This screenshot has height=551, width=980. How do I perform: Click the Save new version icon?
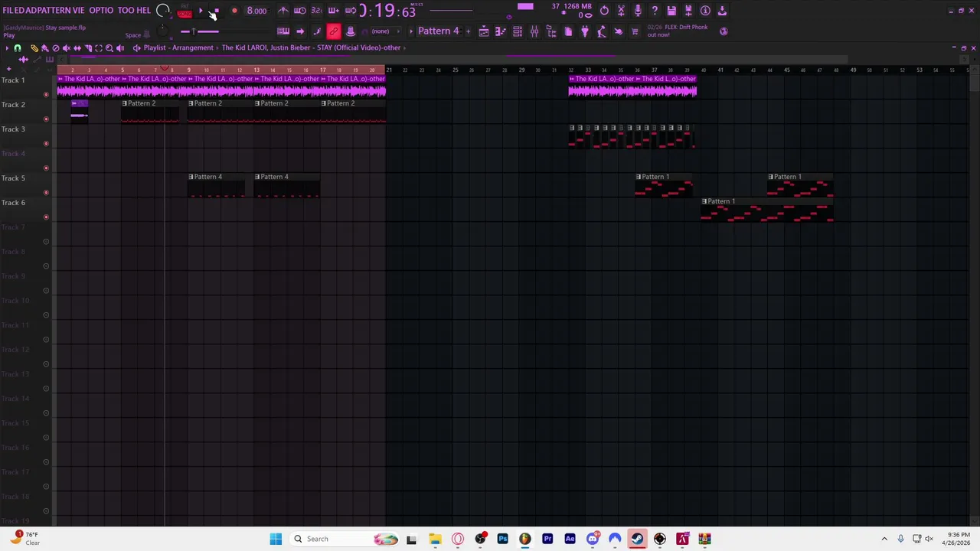[688, 11]
